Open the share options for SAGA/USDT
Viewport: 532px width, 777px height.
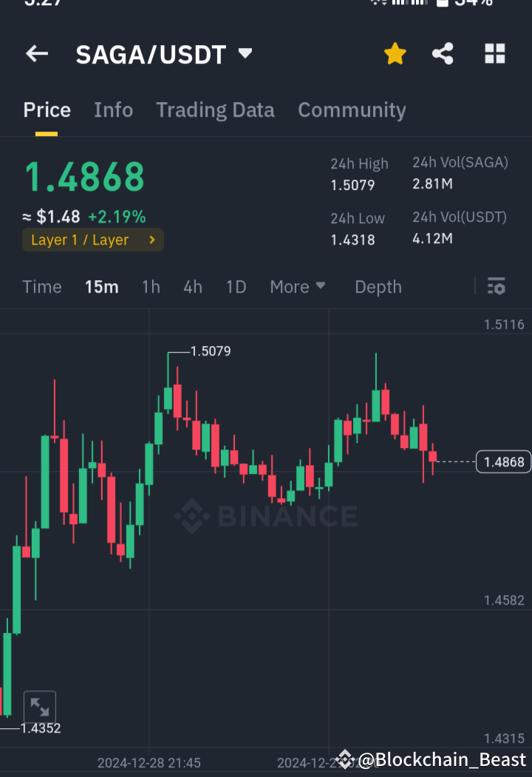click(443, 53)
